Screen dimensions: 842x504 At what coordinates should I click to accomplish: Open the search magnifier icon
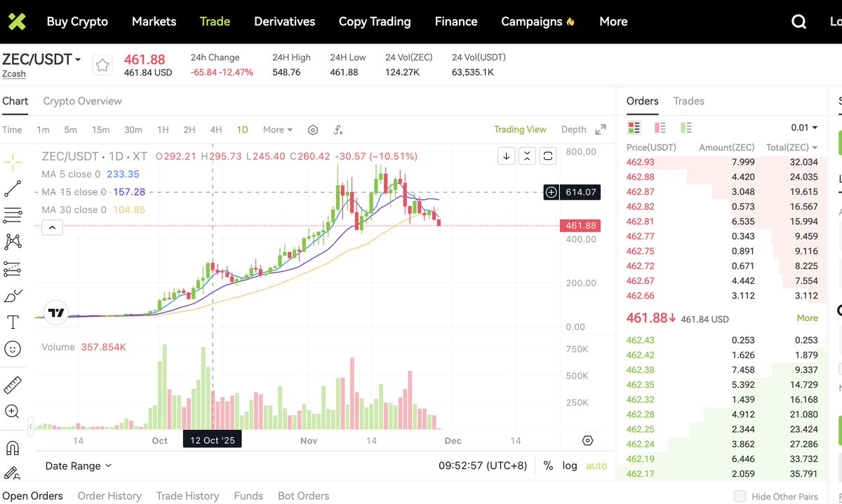click(x=798, y=22)
